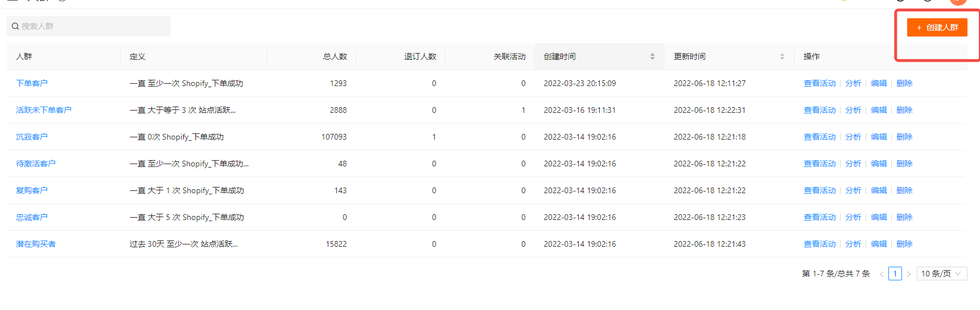Click the total count 107093 cell
The width and height of the screenshot is (980, 310).
(x=334, y=137)
